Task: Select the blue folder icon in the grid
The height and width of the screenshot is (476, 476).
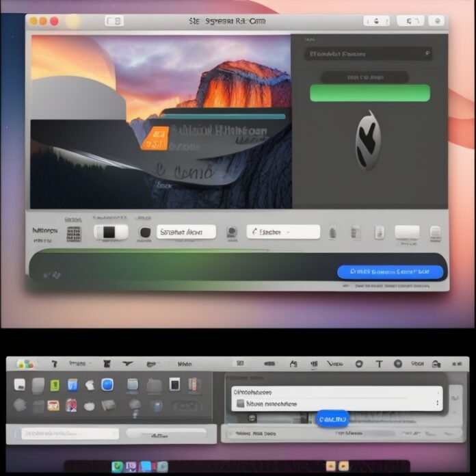Action: 72,385
